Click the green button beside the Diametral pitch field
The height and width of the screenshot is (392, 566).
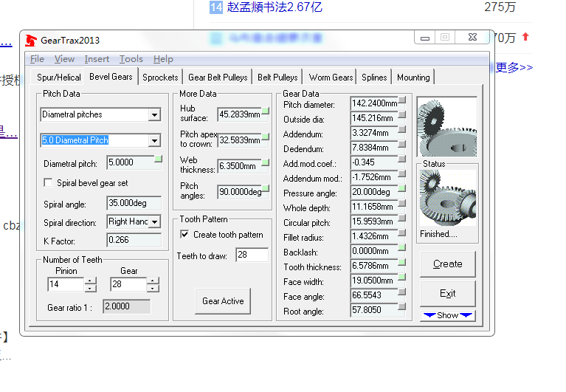[x=157, y=159]
